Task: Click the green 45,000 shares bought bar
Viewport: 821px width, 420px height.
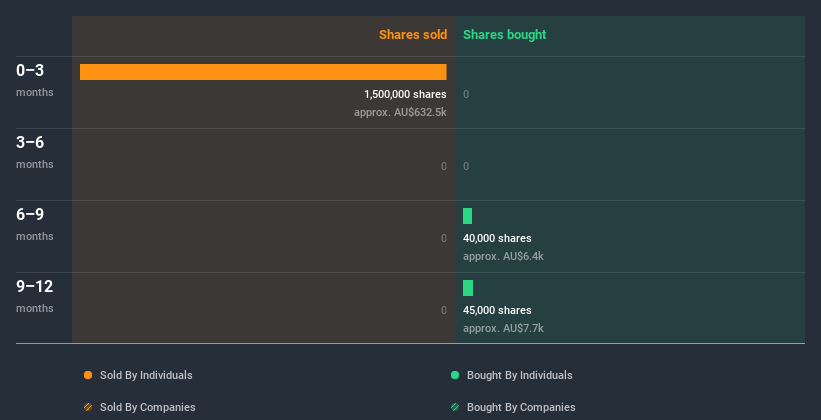Action: [x=468, y=288]
